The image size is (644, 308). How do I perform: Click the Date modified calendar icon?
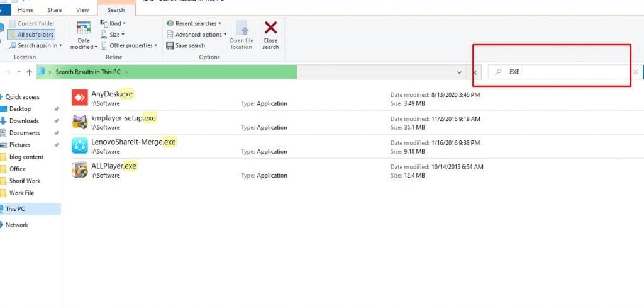click(84, 28)
